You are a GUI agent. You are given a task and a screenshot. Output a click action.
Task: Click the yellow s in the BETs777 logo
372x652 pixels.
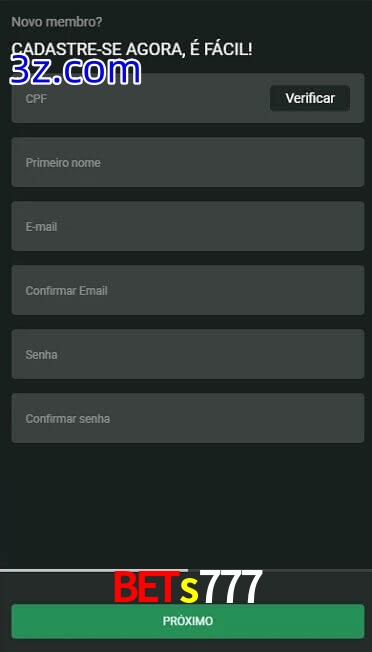point(190,591)
